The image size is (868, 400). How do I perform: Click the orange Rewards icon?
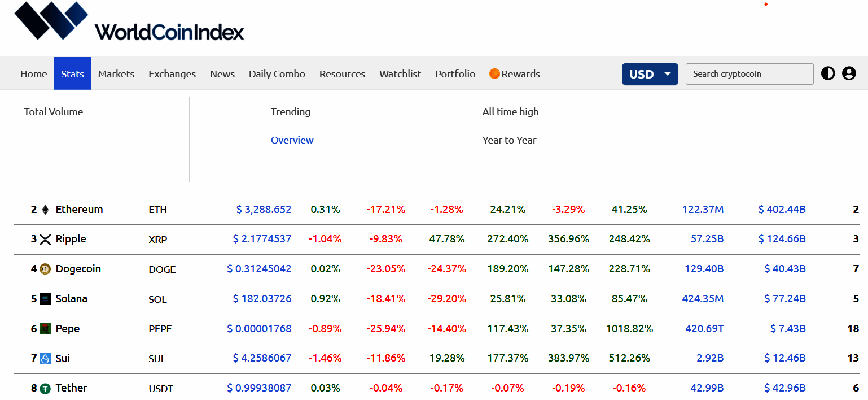494,73
